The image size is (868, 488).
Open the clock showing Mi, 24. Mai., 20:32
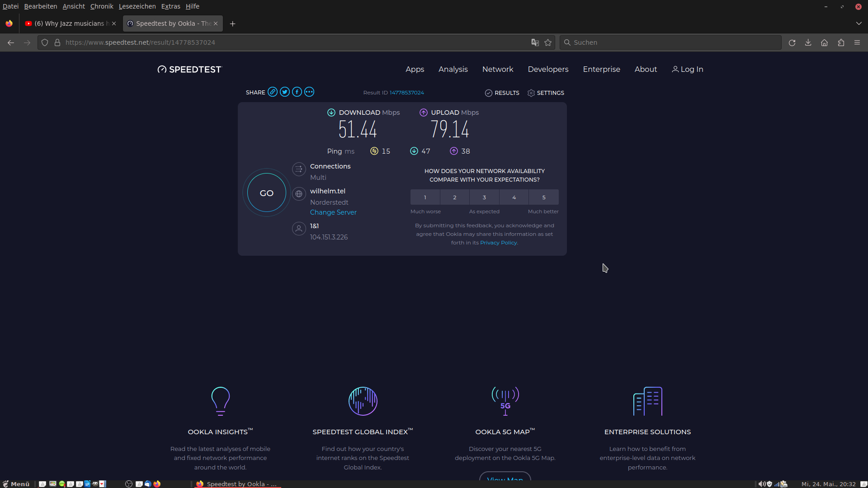828,484
